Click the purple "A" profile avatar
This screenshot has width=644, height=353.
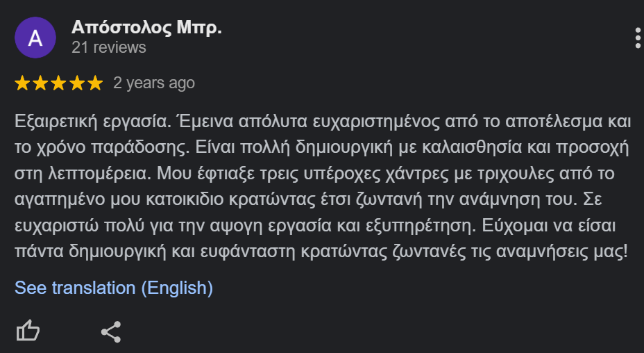(35, 38)
